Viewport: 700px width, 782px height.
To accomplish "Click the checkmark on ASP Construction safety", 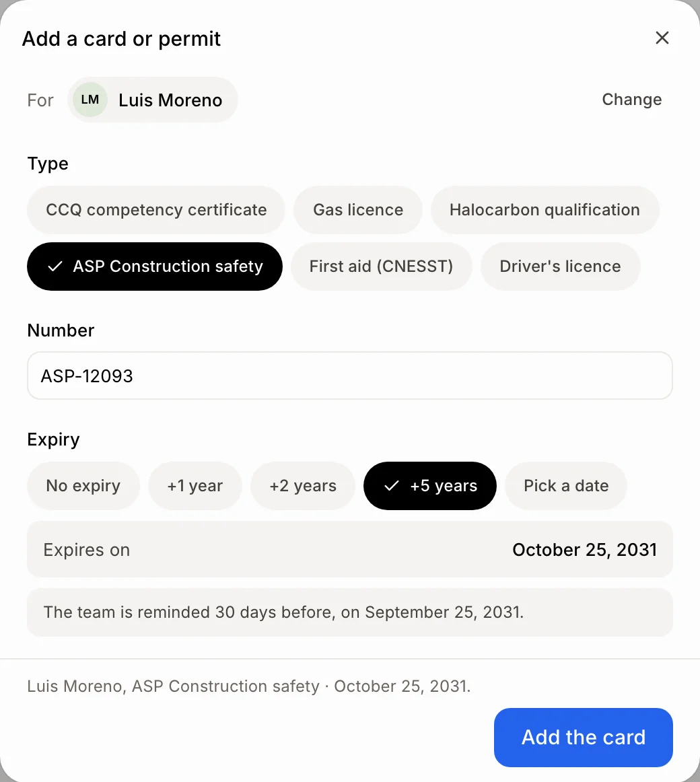I will point(55,266).
